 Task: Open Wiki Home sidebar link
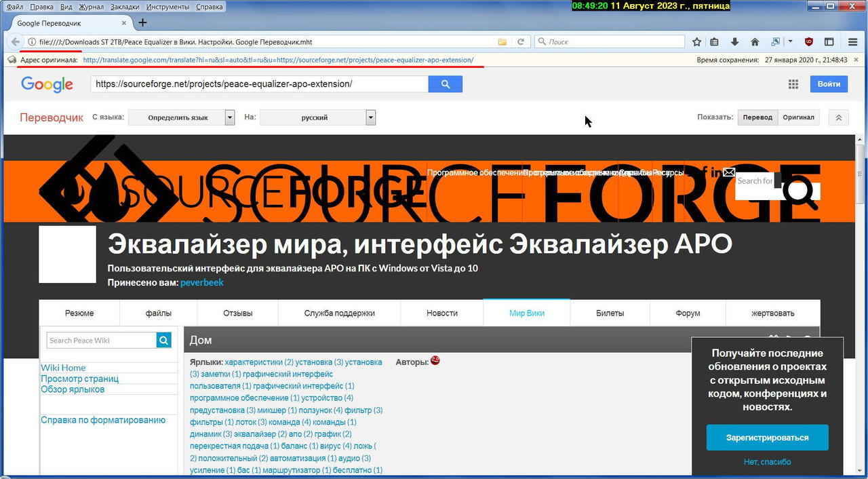point(63,368)
